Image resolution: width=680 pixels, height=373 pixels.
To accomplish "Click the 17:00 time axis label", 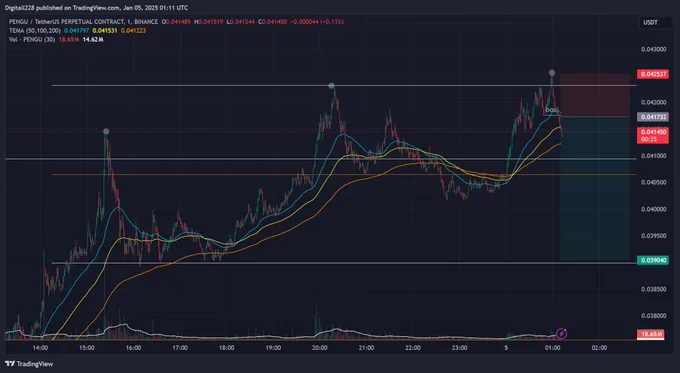I will [180, 348].
